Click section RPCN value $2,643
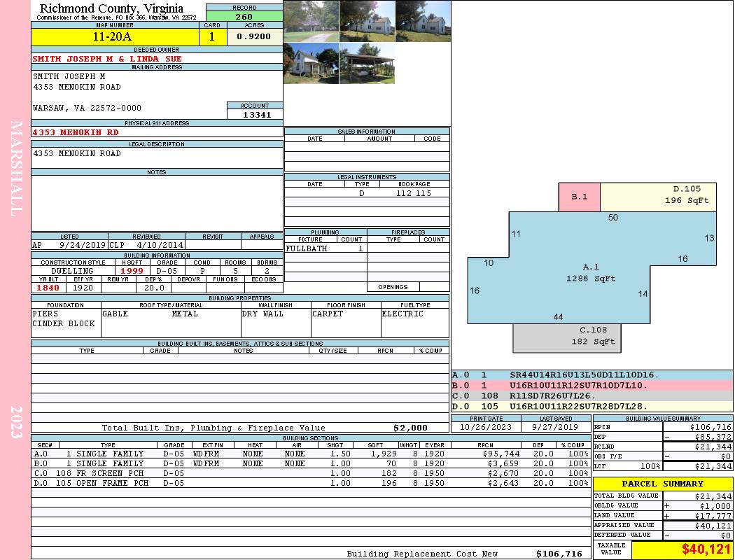Screen dimensions: 735x560 click(x=503, y=484)
